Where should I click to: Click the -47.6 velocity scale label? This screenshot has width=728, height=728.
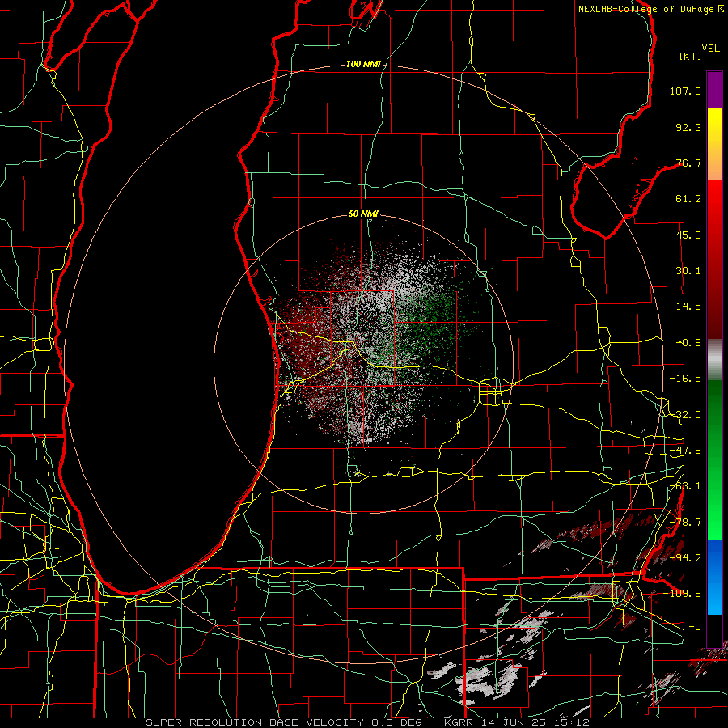685,451
